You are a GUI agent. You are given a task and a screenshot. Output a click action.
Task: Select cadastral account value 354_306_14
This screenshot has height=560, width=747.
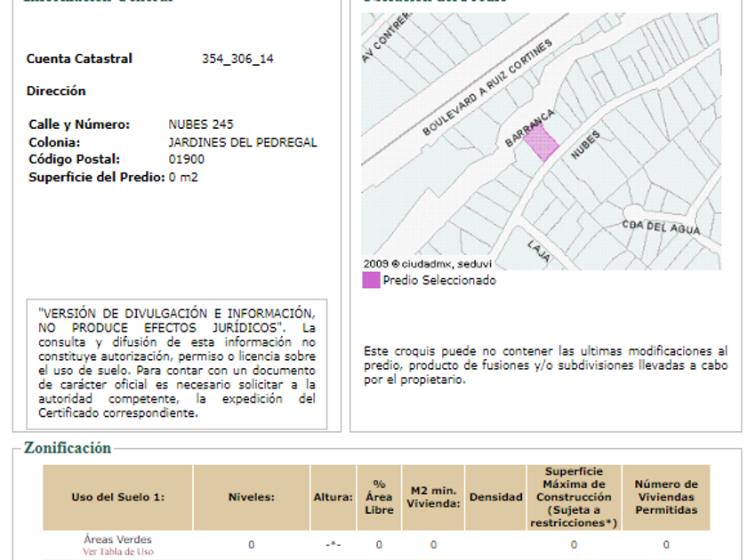pyautogui.click(x=237, y=59)
